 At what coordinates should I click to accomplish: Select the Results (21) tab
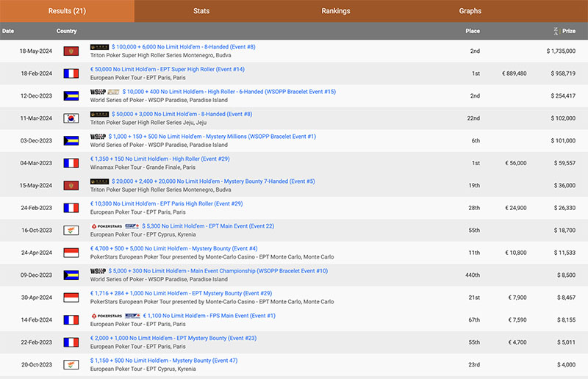tap(67, 11)
